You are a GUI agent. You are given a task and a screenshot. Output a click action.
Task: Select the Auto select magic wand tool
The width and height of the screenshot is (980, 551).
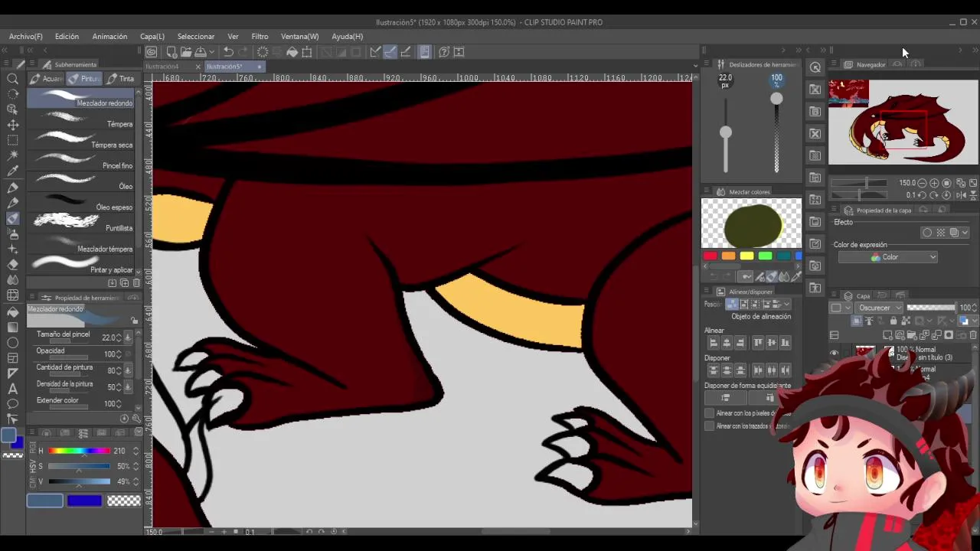12,156
